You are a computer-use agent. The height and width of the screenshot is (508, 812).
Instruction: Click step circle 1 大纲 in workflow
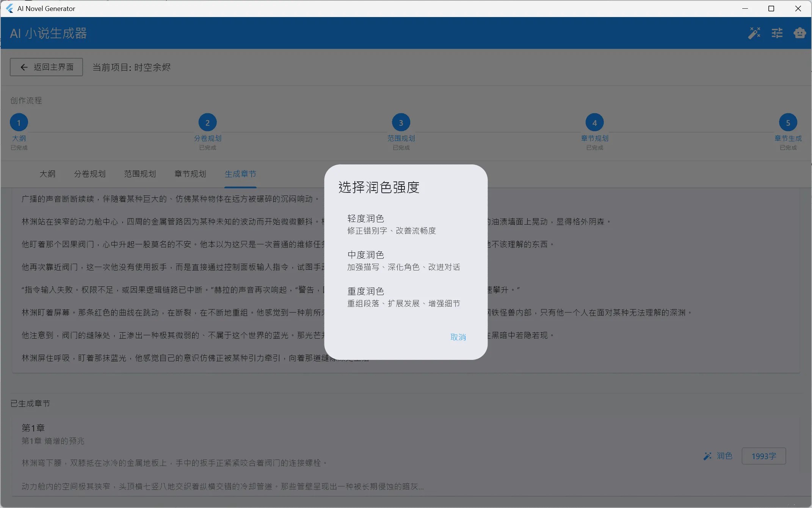click(x=19, y=122)
